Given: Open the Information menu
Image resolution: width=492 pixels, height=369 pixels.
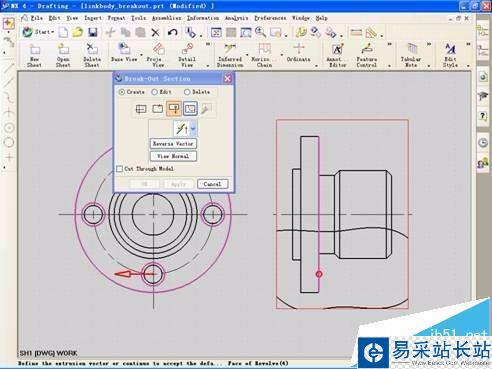Looking at the screenshot, I should [203, 18].
